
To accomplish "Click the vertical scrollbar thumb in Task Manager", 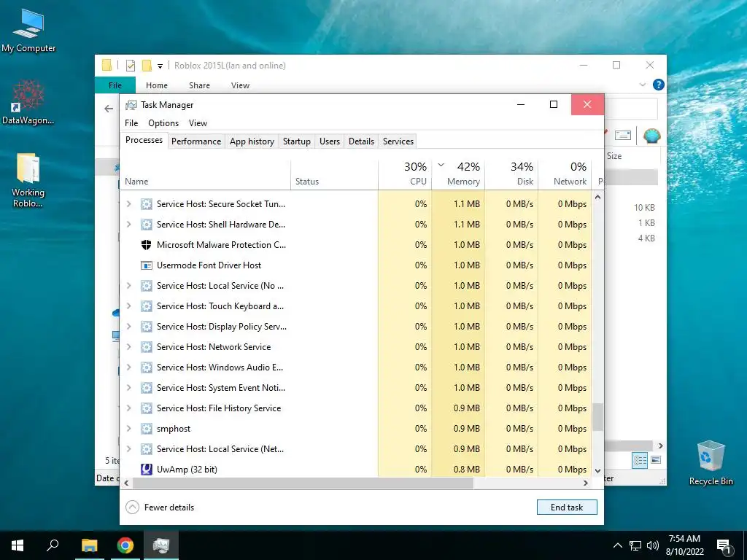I will click(597, 417).
